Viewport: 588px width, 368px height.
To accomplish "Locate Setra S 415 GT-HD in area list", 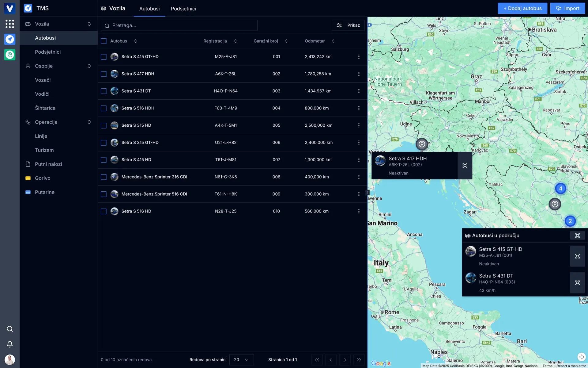I will (577, 256).
